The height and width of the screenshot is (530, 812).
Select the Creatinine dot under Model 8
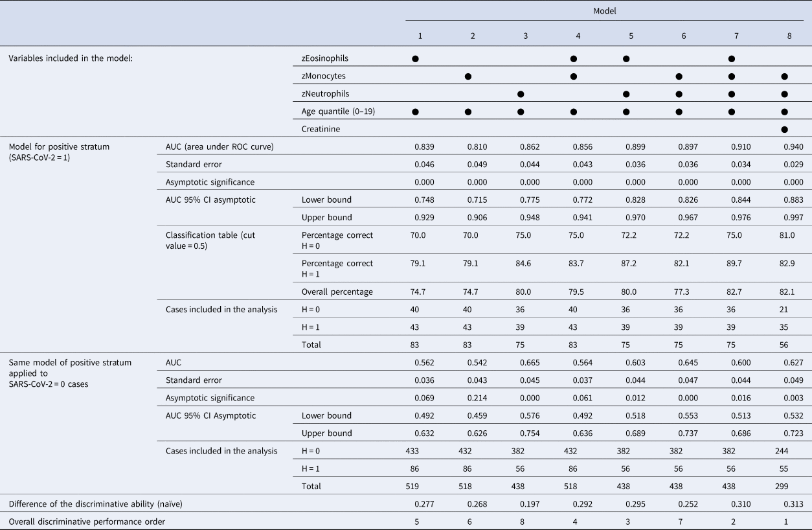click(784, 130)
